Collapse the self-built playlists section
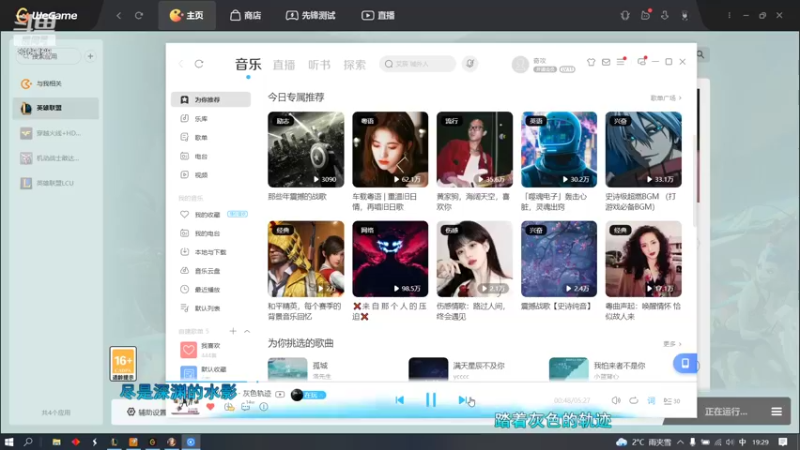Viewport: 800px width, 450px height. point(247,331)
